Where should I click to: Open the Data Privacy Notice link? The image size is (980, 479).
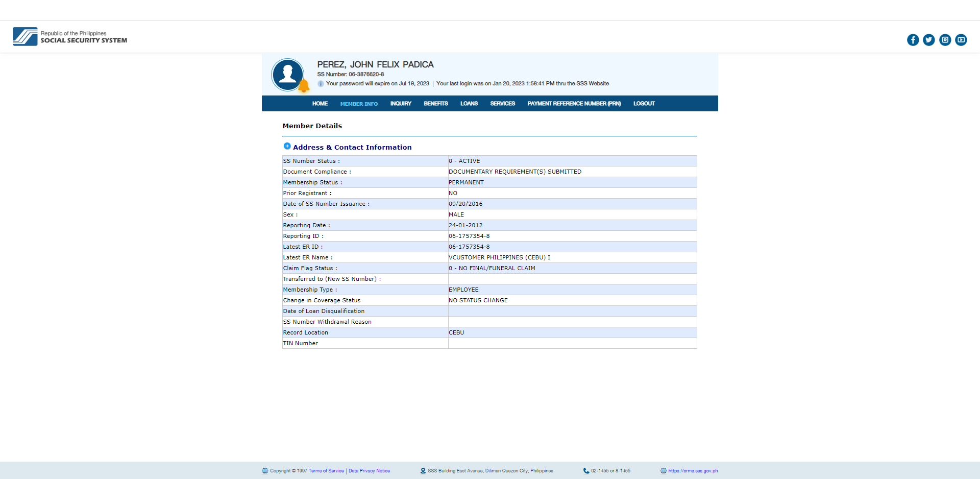[x=369, y=471]
